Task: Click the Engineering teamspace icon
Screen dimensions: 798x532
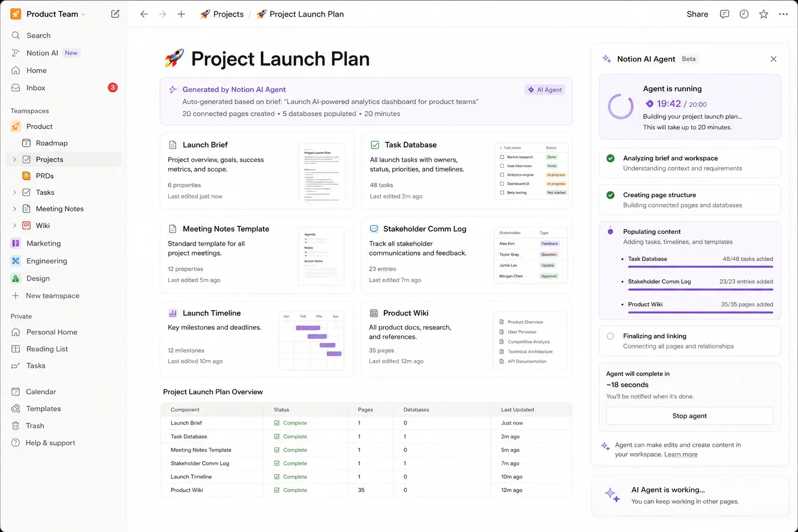Action: click(16, 261)
